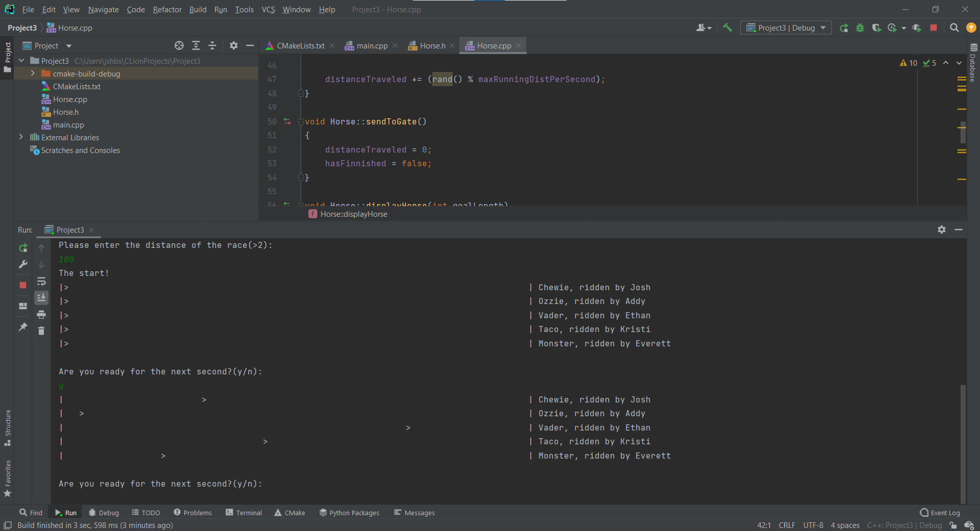
Task: Print console contents with the printer icon
Action: [x=41, y=315]
